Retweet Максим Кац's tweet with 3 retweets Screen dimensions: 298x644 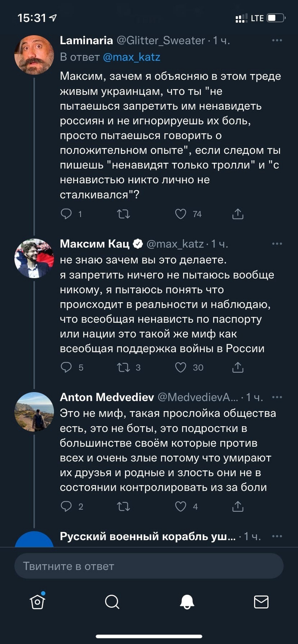pos(123,367)
